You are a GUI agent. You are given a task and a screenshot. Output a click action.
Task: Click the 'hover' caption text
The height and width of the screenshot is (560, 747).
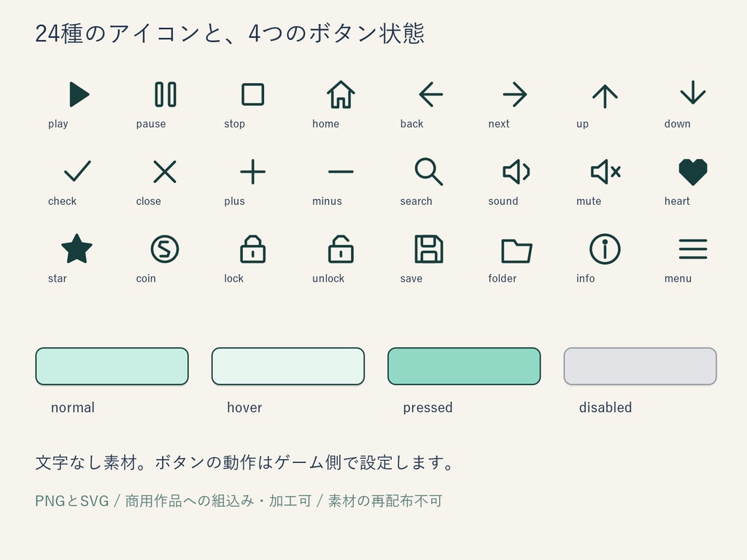244,408
